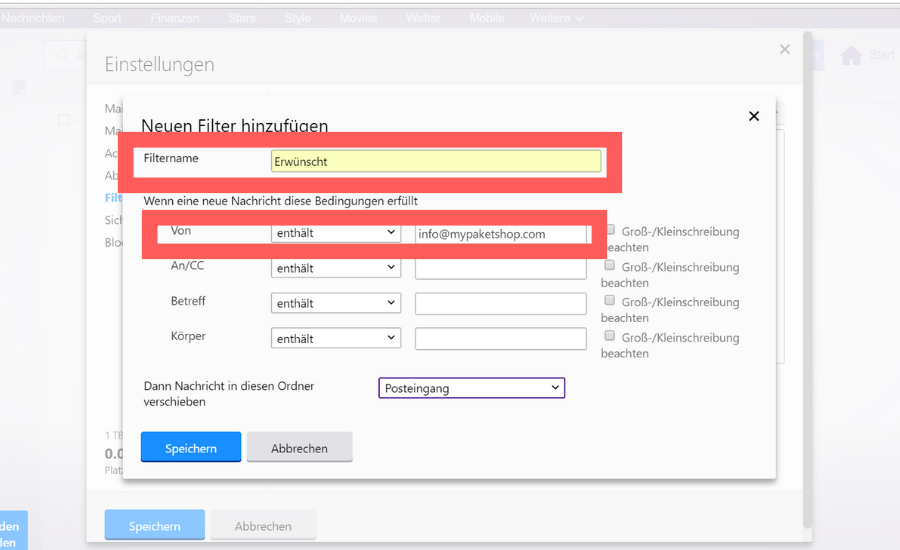Open the Posteingang folder dropdown
The height and width of the screenshot is (550, 900).
click(x=471, y=388)
